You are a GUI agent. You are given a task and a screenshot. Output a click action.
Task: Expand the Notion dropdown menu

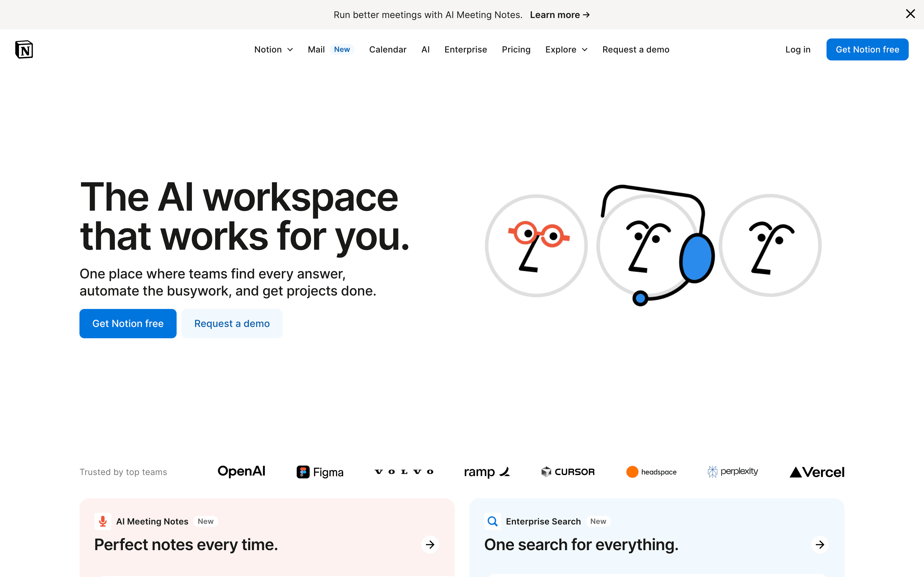coord(273,49)
